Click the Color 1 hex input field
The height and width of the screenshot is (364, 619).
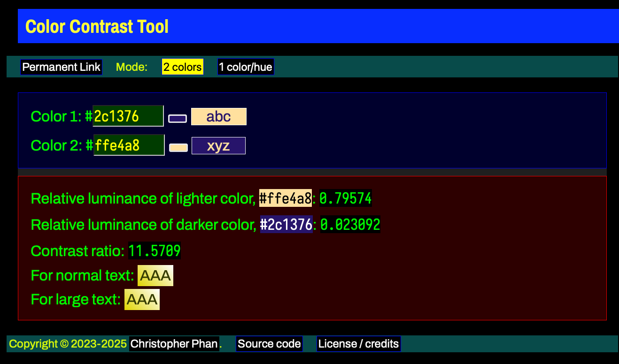128,116
